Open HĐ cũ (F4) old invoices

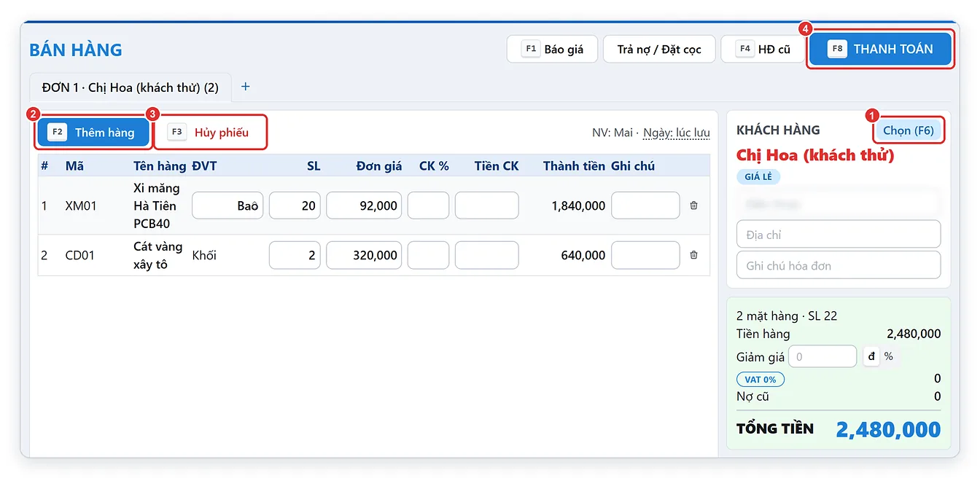click(x=763, y=50)
